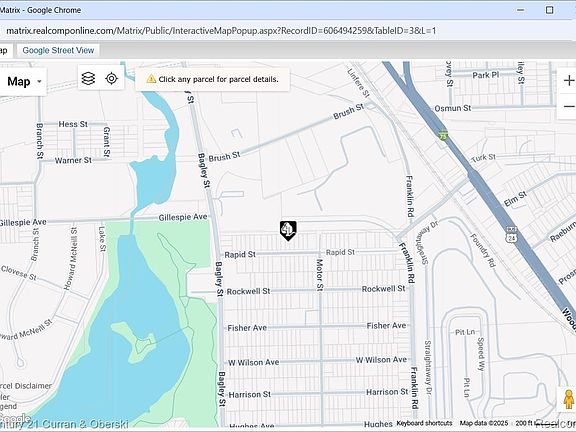This screenshot has width=576, height=432.
Task: Click the locate/target crosshair icon
Action: [111, 78]
